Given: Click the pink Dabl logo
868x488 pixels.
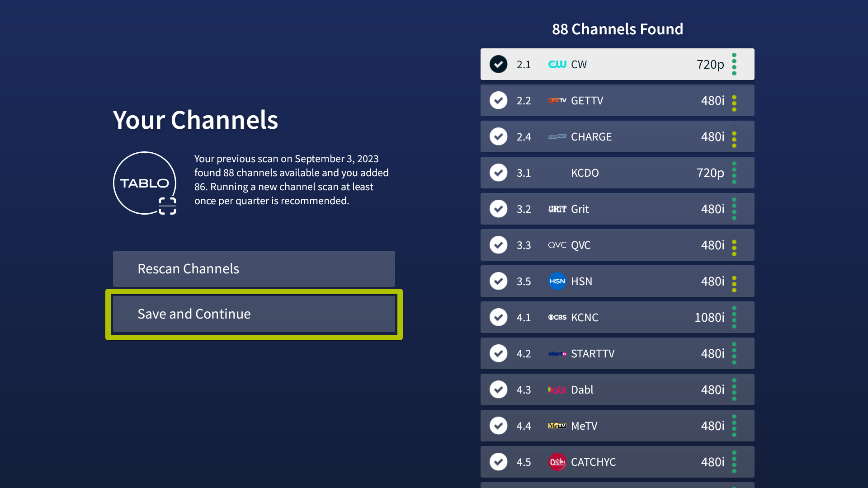Looking at the screenshot, I should (557, 389).
